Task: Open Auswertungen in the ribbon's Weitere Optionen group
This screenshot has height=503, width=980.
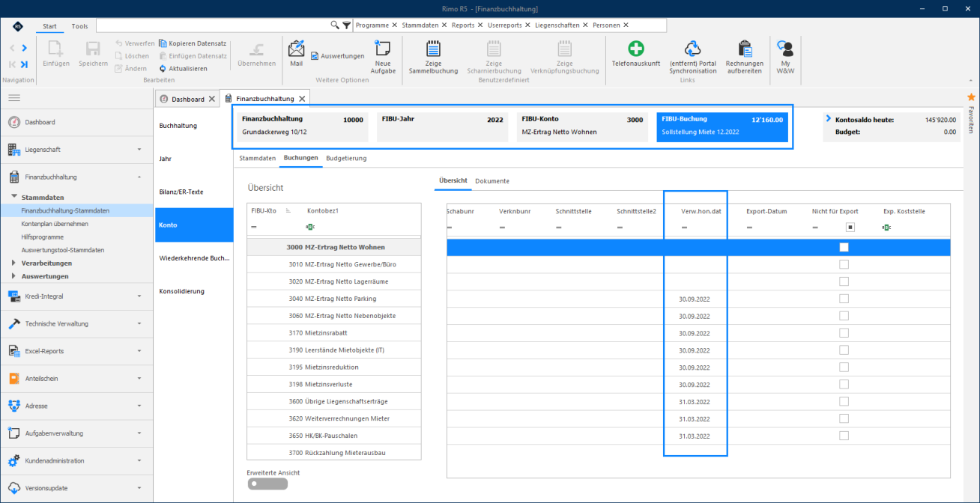Action: 337,56
